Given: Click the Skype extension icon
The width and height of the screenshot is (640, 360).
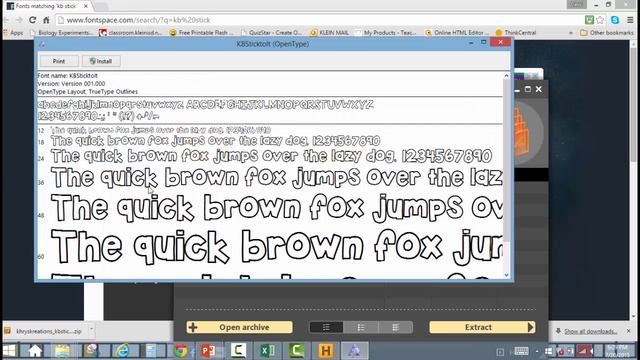Looking at the screenshot, I should (615, 20).
